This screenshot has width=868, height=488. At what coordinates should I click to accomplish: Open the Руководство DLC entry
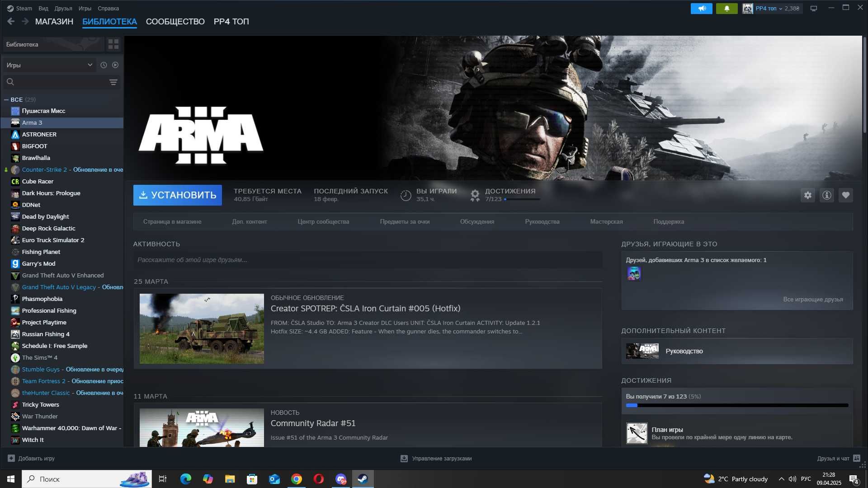(737, 351)
